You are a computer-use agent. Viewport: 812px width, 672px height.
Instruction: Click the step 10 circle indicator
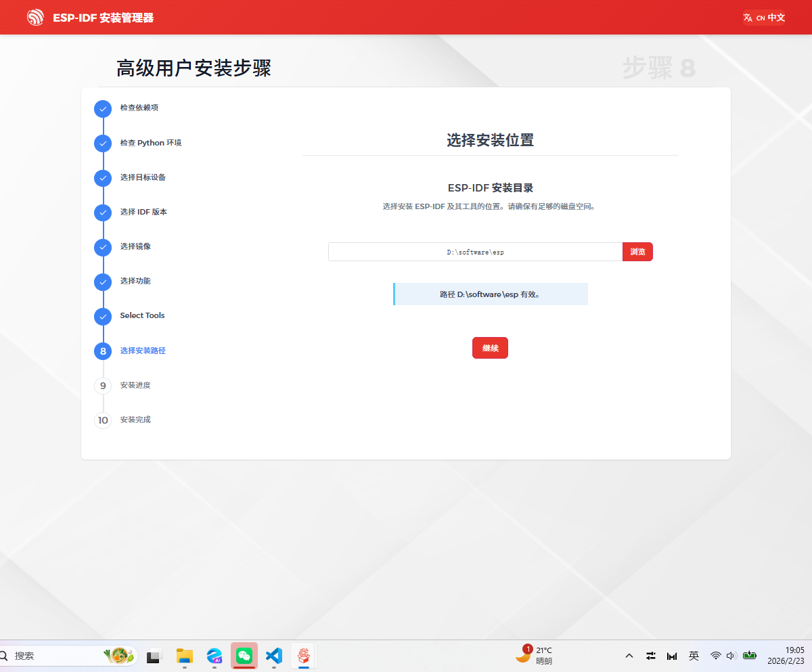(103, 420)
